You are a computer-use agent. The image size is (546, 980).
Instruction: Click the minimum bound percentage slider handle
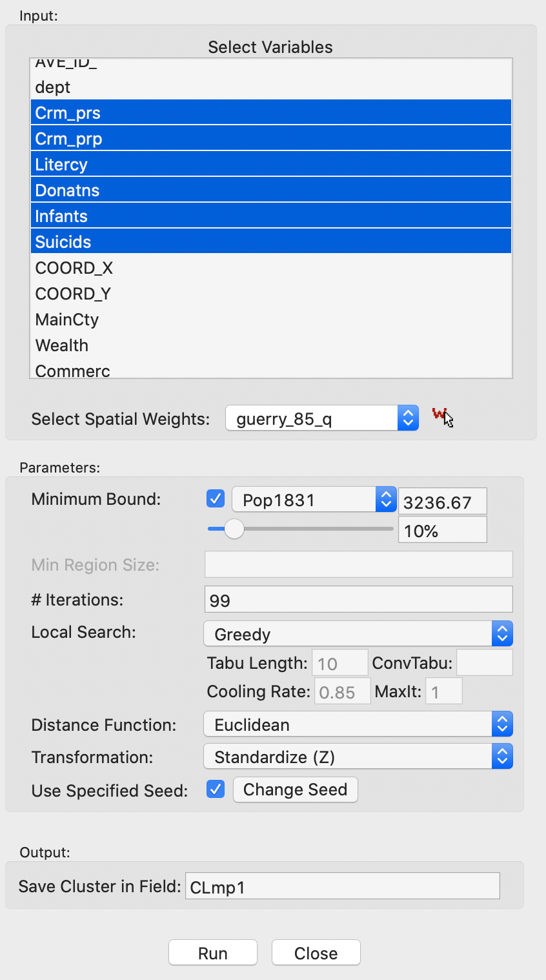coord(234,529)
